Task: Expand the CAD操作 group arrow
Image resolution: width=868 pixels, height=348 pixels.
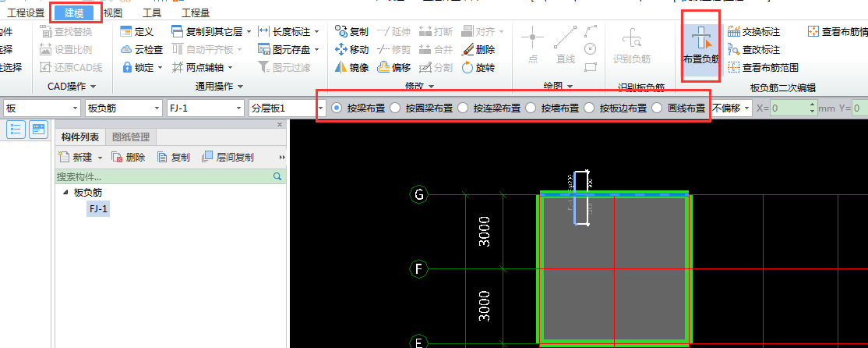Action: (93, 87)
